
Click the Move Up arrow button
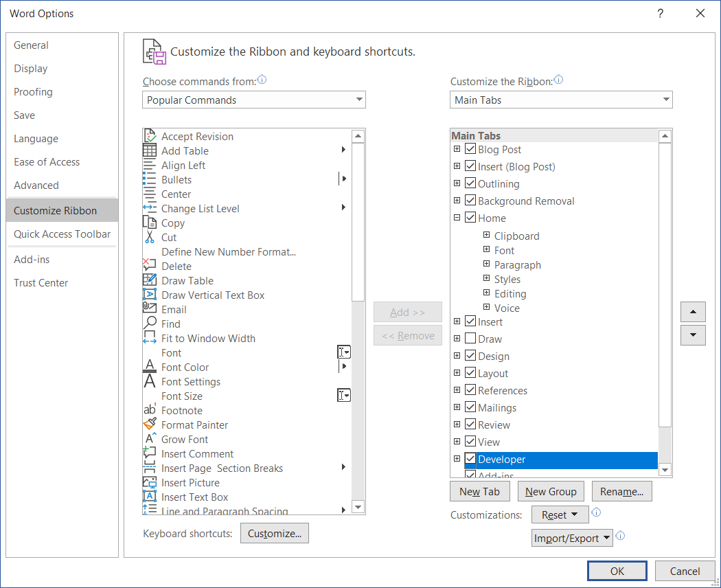tap(693, 312)
